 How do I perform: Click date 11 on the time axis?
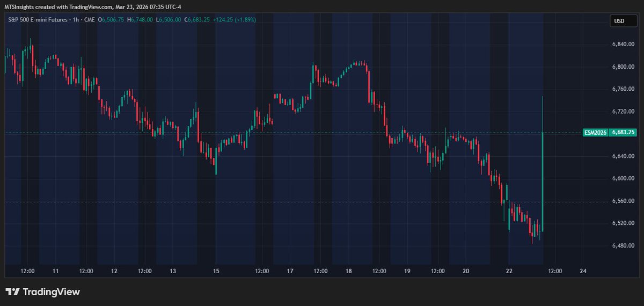click(x=55, y=271)
